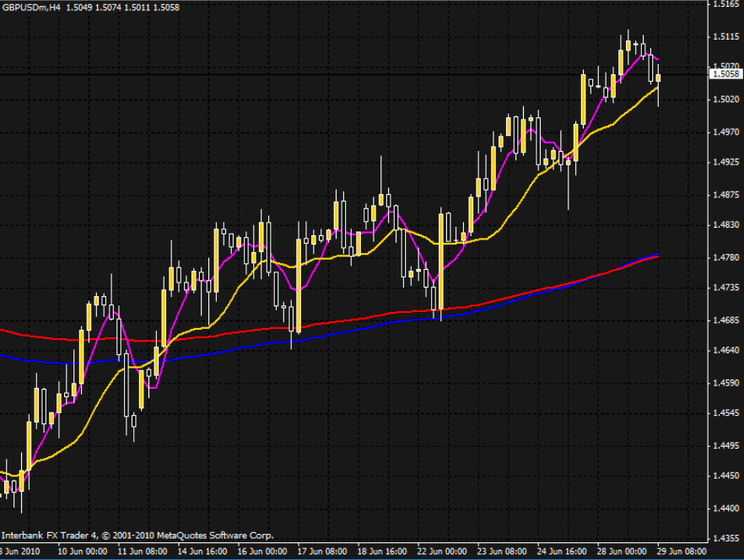Click the 1.5020 price scale value
The height and width of the screenshot is (560, 744).
click(x=726, y=100)
